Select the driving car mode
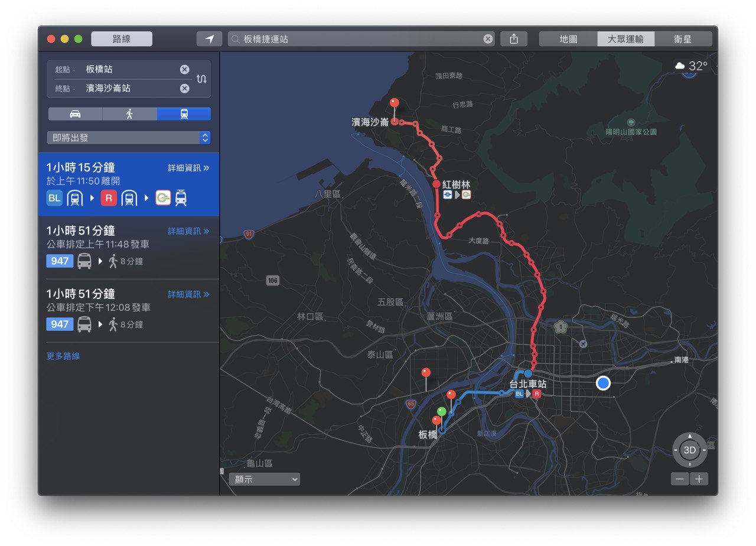This screenshot has width=756, height=546. [75, 114]
